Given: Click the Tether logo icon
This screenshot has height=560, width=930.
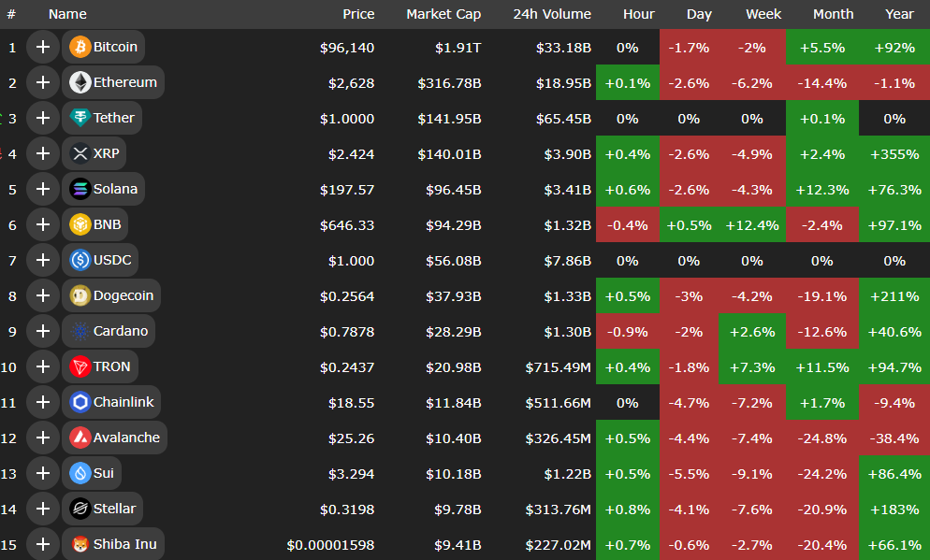Looking at the screenshot, I should click(x=80, y=118).
